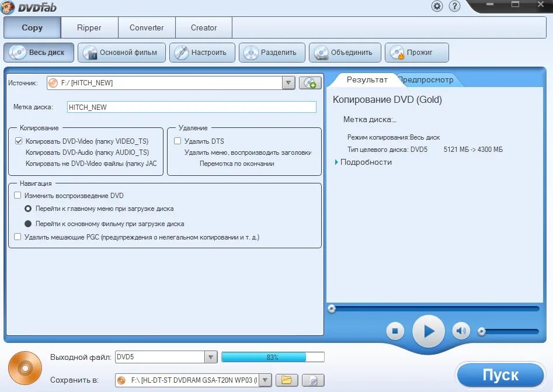This screenshot has width=553, height=392.
Task: Choose the Настроить mode button
Action: (202, 53)
